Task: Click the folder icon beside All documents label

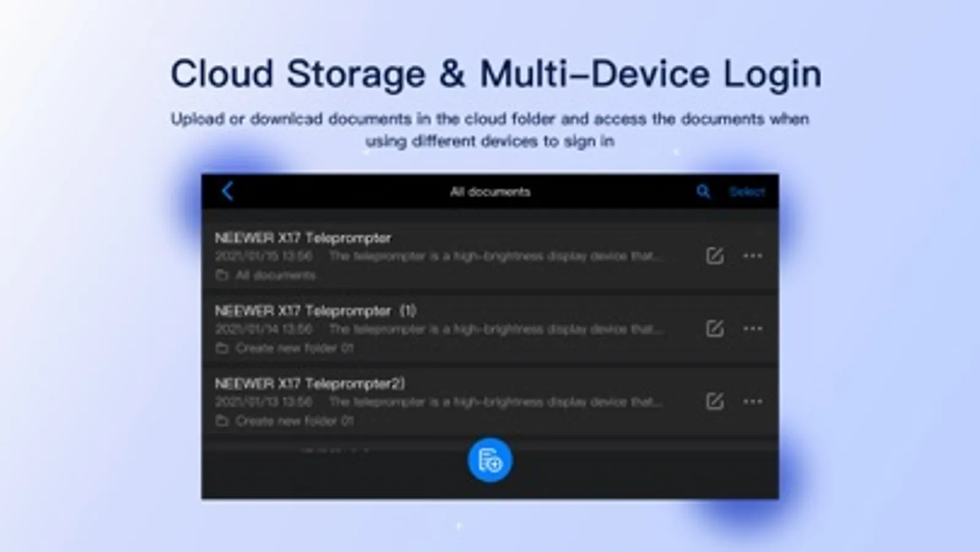Action: [x=222, y=275]
